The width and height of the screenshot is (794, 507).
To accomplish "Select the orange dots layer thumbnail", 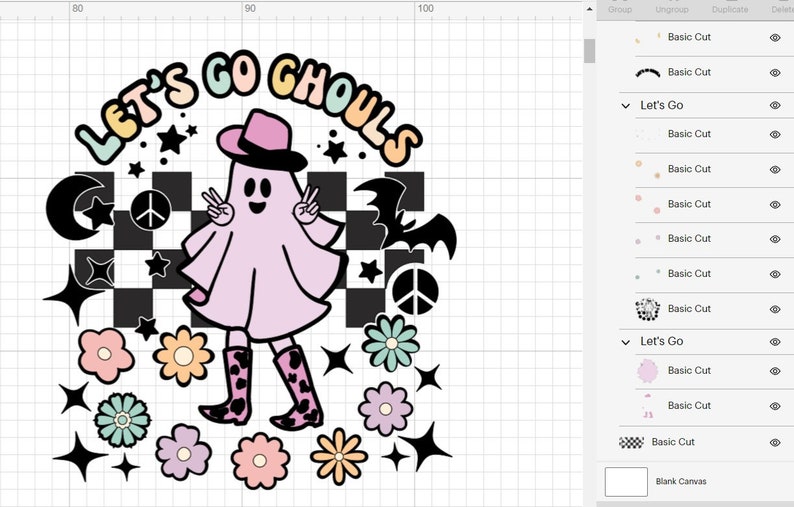I will (648, 169).
